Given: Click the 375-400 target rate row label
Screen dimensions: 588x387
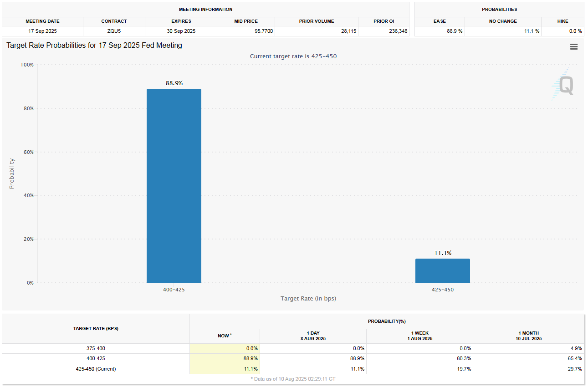Looking at the screenshot, I should coord(96,348).
